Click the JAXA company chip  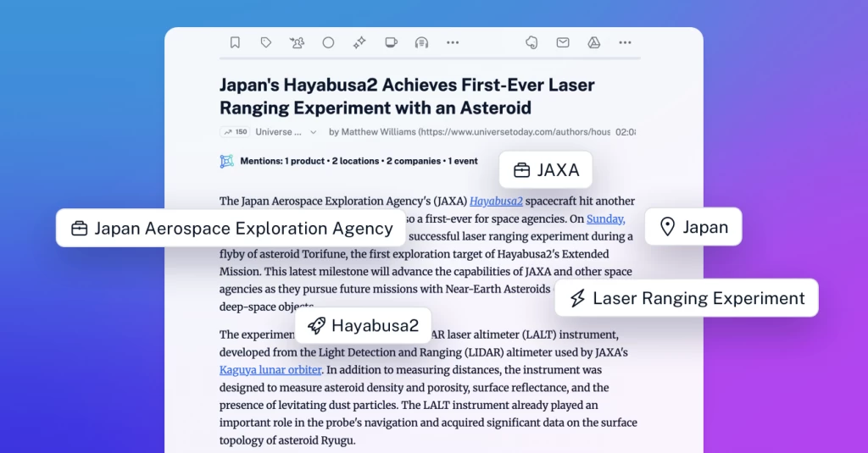point(546,170)
